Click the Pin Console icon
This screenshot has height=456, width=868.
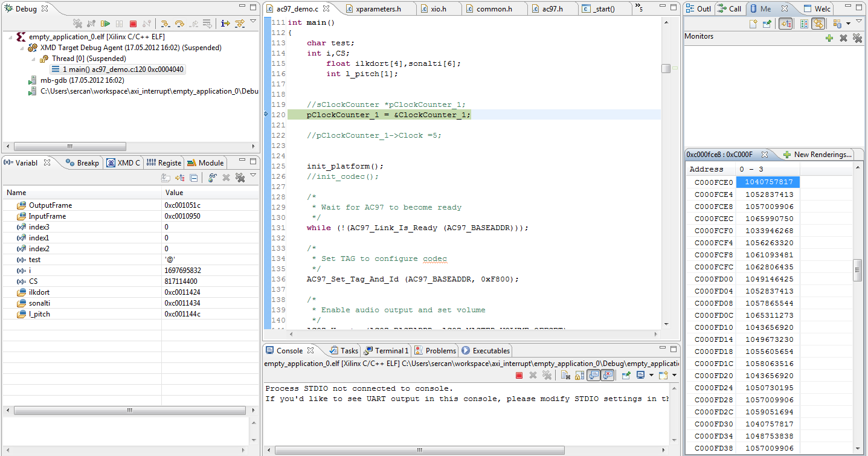626,375
